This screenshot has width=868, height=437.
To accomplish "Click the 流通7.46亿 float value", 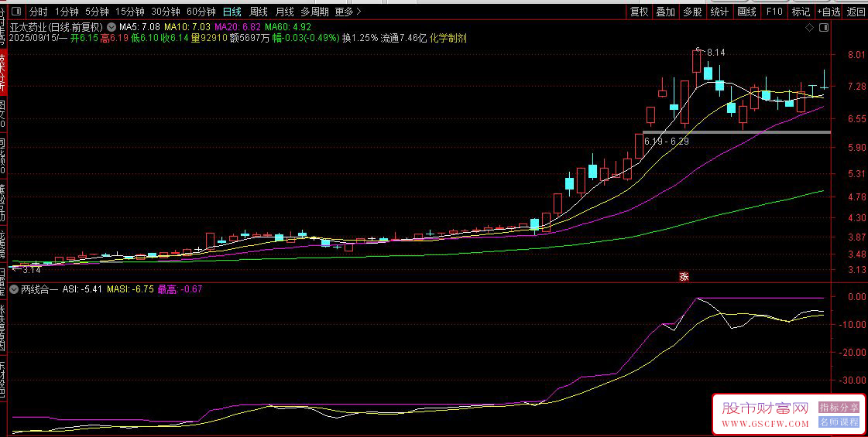I will pos(403,38).
